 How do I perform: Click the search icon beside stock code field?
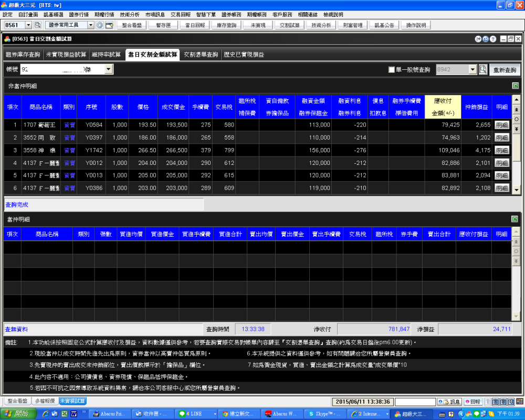click(483, 70)
